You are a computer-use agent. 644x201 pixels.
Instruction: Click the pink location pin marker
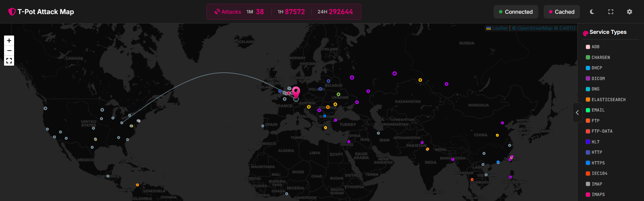click(296, 91)
